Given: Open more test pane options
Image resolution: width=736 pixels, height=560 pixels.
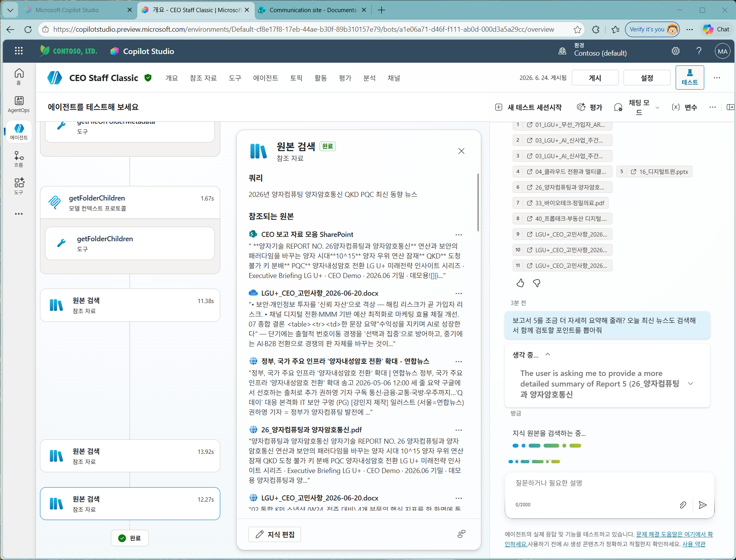Looking at the screenshot, I should click(712, 107).
